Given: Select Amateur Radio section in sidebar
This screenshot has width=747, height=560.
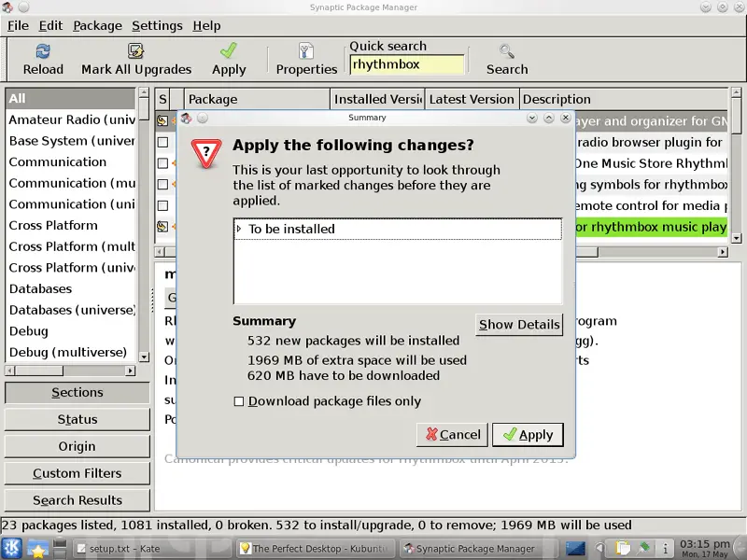Looking at the screenshot, I should (x=71, y=119).
